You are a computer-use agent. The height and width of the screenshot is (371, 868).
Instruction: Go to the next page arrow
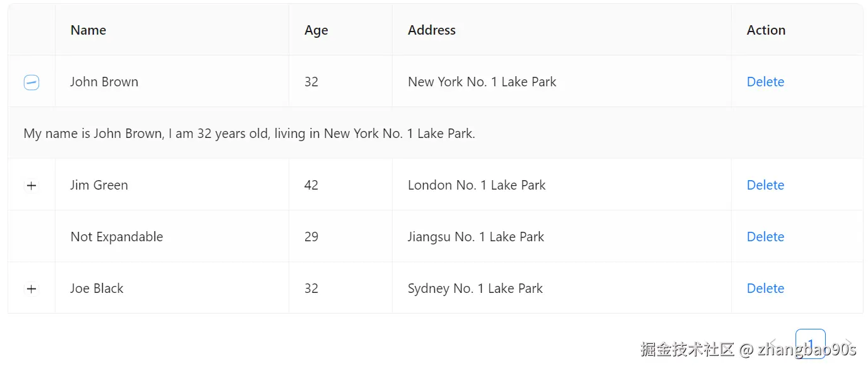(x=848, y=344)
